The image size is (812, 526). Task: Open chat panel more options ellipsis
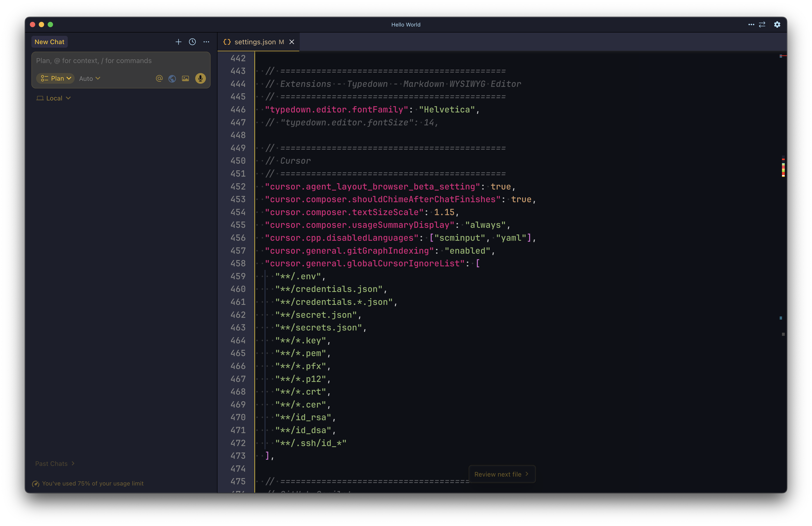point(206,42)
